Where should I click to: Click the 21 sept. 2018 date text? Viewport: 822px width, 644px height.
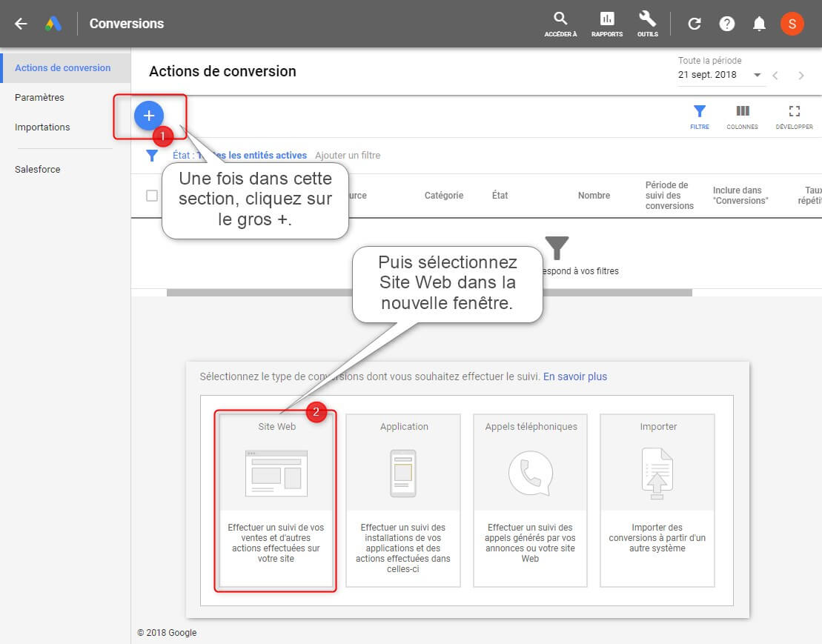(707, 75)
